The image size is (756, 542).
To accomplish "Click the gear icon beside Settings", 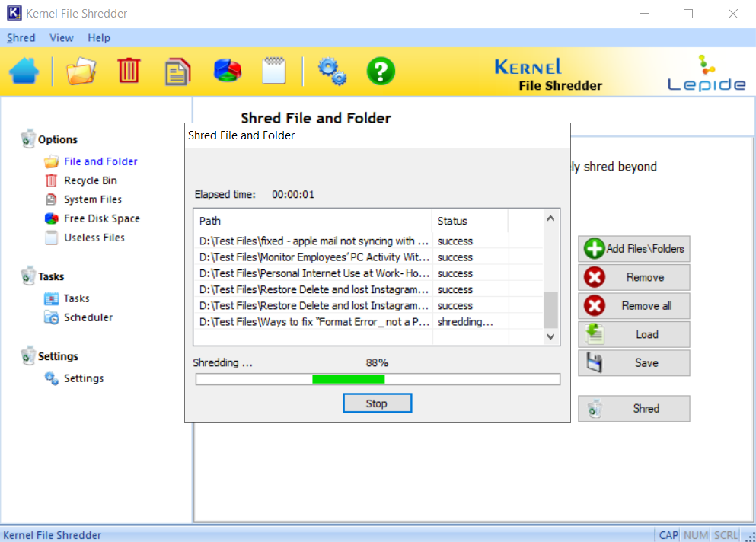I will click(51, 378).
